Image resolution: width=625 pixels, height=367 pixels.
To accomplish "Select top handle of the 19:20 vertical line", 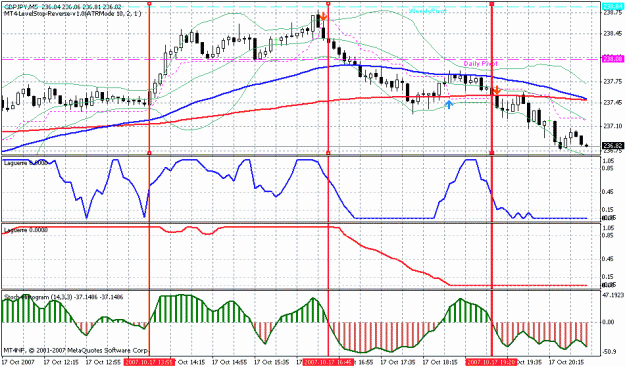I will 491,3.
